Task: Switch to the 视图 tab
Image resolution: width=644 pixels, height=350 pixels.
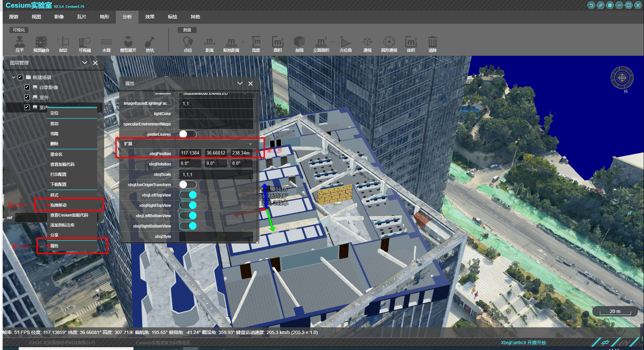Action: [x=36, y=17]
